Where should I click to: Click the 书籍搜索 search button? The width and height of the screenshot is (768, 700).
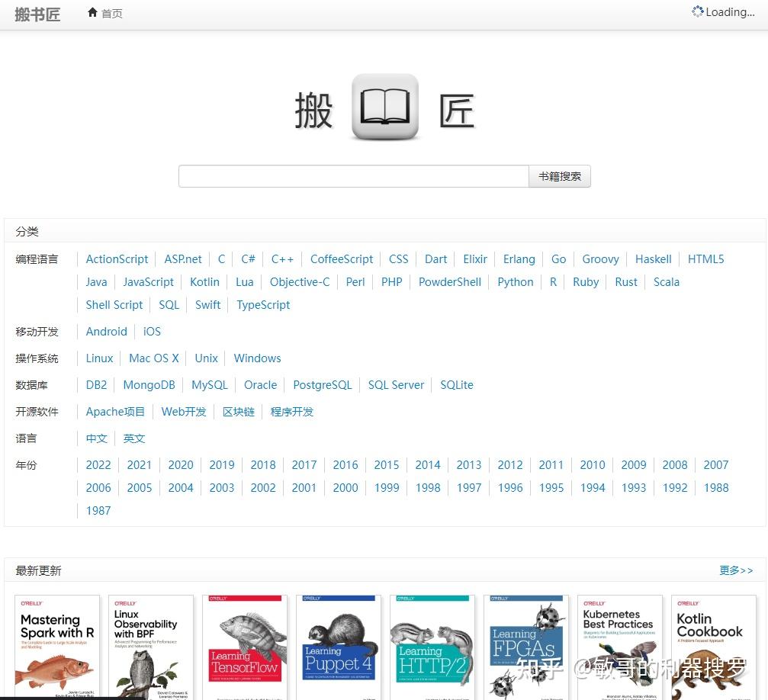tap(559, 176)
